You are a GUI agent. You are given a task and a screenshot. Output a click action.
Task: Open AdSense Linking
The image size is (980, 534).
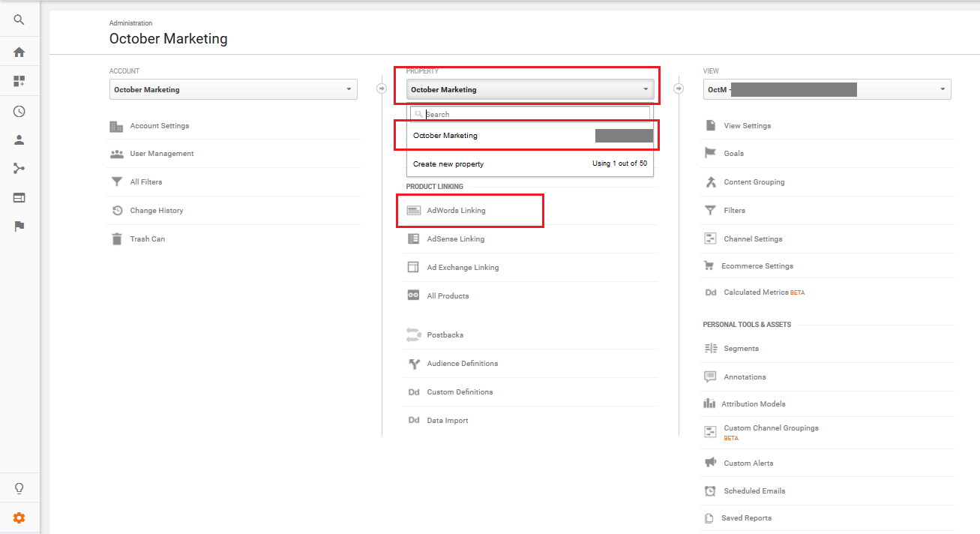click(456, 239)
